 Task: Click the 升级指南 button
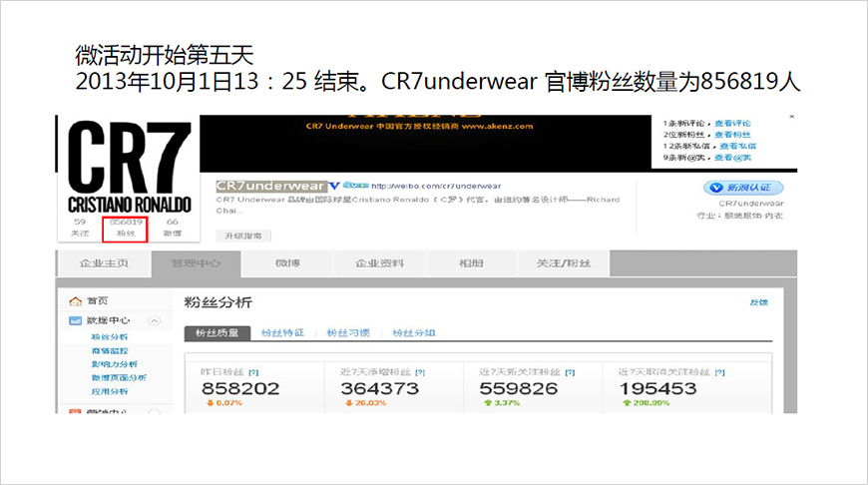(x=244, y=237)
